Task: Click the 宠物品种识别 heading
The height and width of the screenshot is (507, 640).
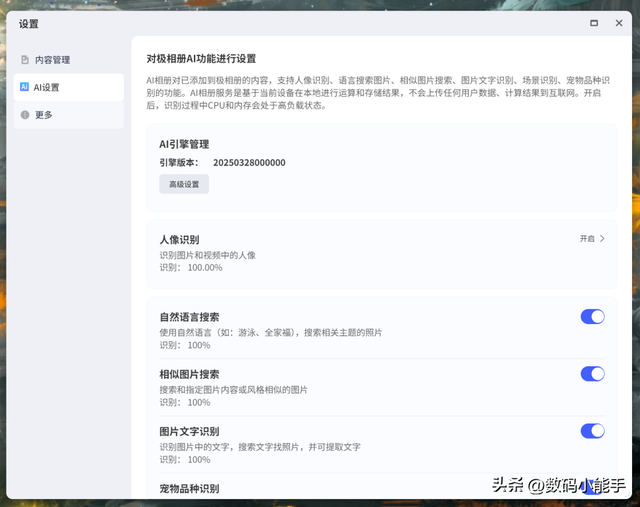Action: tap(189, 488)
